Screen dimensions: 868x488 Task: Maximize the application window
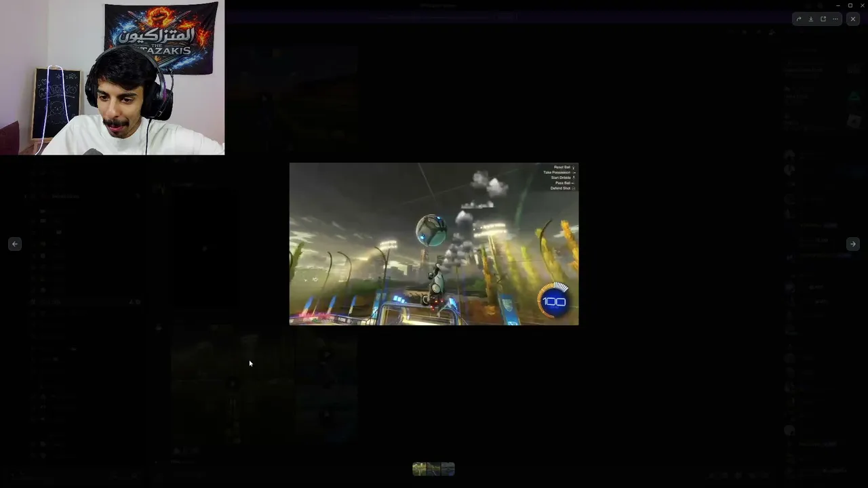click(850, 5)
